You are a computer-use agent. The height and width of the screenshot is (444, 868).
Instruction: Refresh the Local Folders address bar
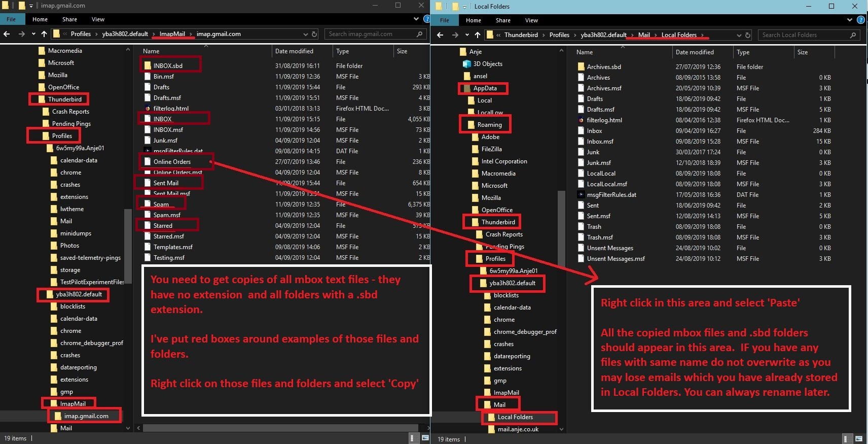(x=748, y=35)
